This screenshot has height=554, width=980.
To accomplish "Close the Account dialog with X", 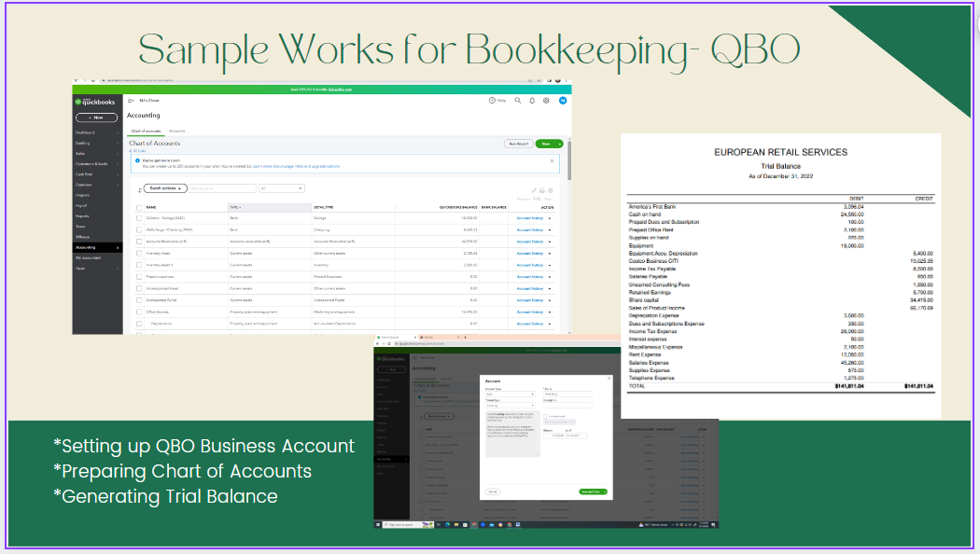I will click(609, 378).
